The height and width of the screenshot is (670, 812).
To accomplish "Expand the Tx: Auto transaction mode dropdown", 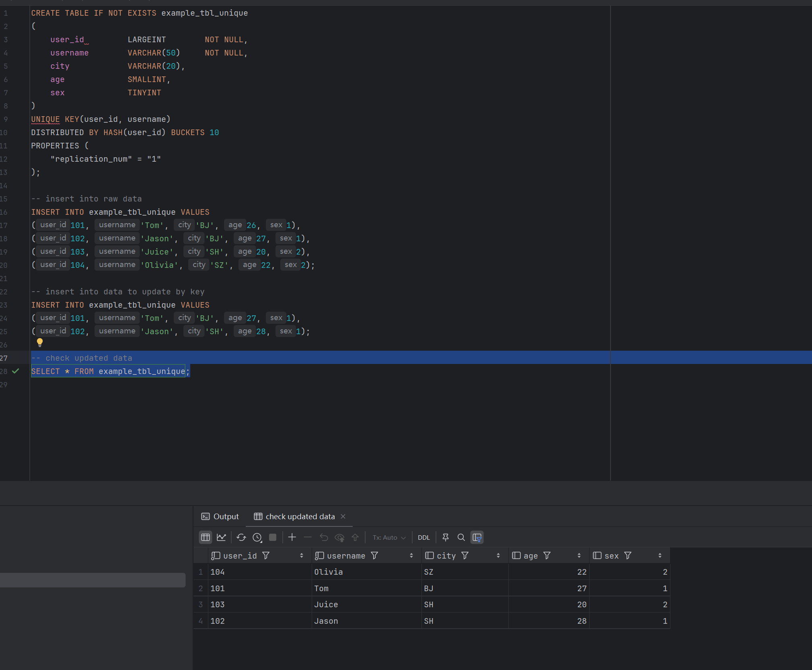I will point(389,537).
